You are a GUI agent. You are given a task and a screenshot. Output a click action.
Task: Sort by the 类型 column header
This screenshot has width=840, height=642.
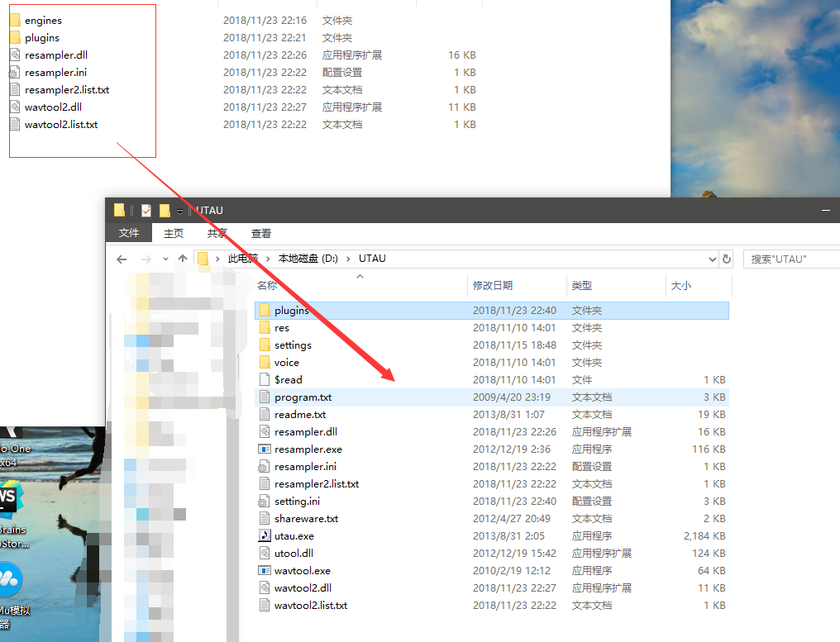pyautogui.click(x=616, y=285)
